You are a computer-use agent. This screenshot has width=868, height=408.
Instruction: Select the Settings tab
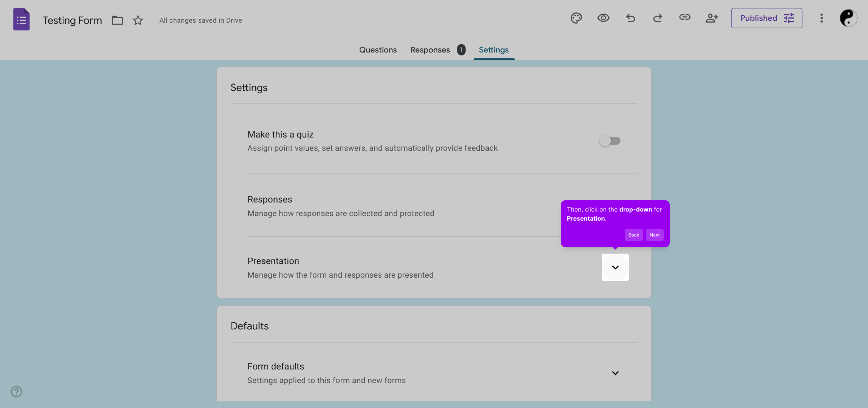pos(493,50)
